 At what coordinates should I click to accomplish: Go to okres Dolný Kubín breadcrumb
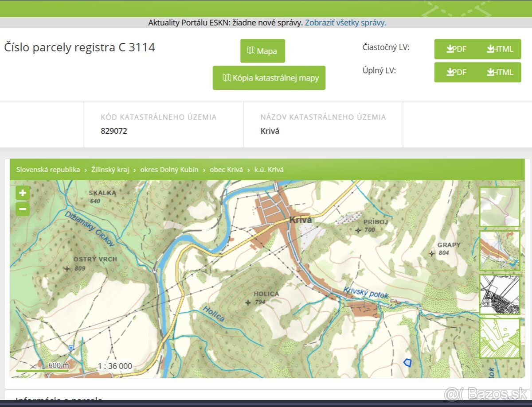pos(169,170)
